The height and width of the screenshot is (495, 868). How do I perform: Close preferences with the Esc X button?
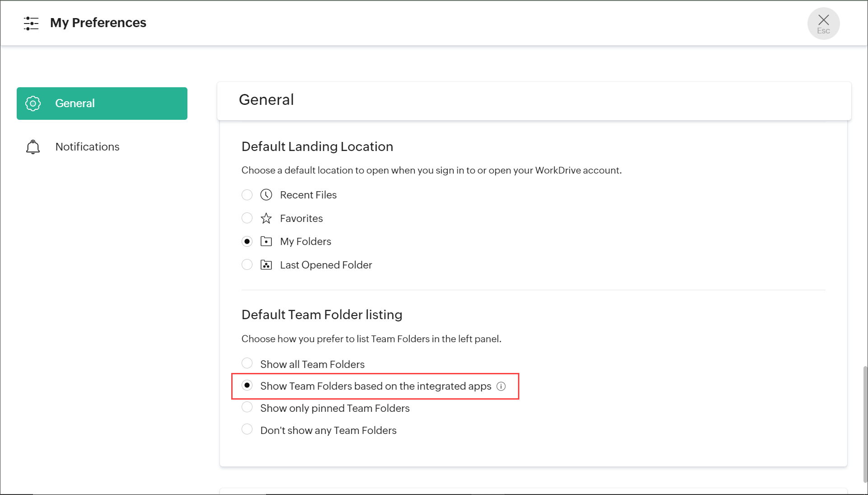823,24
